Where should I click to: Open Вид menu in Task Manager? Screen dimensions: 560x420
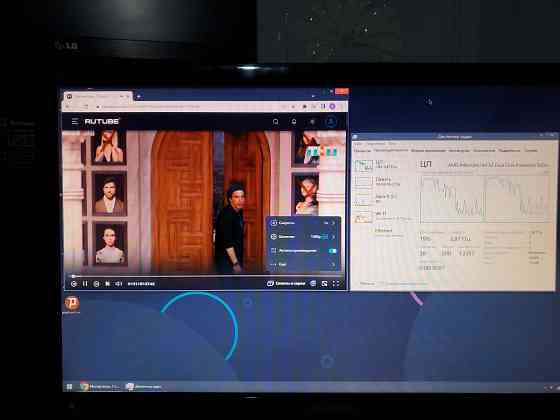point(392,144)
